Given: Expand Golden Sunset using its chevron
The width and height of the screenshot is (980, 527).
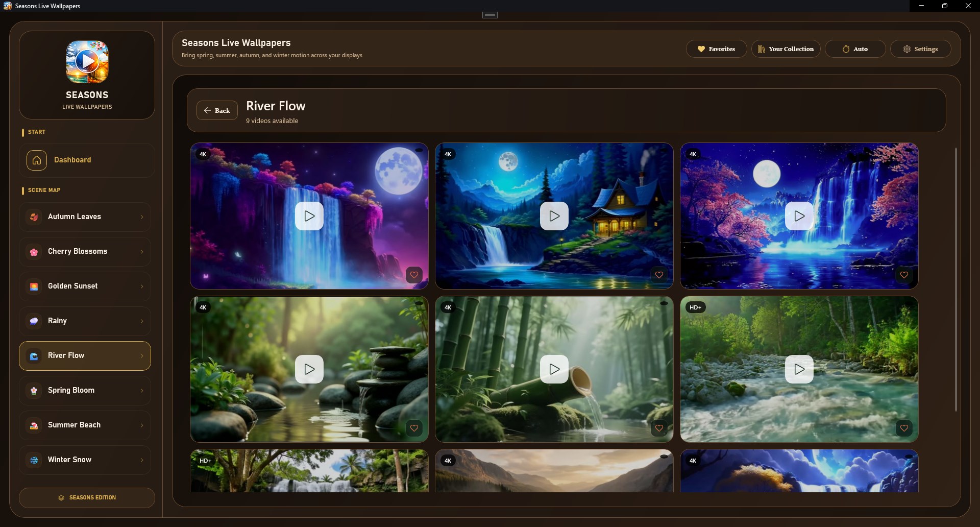Looking at the screenshot, I should [x=142, y=286].
